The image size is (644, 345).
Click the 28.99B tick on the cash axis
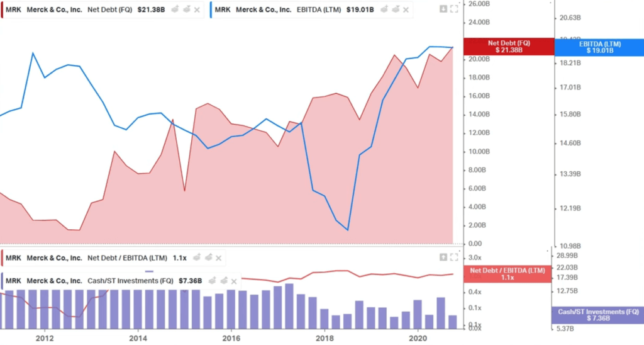(x=567, y=256)
